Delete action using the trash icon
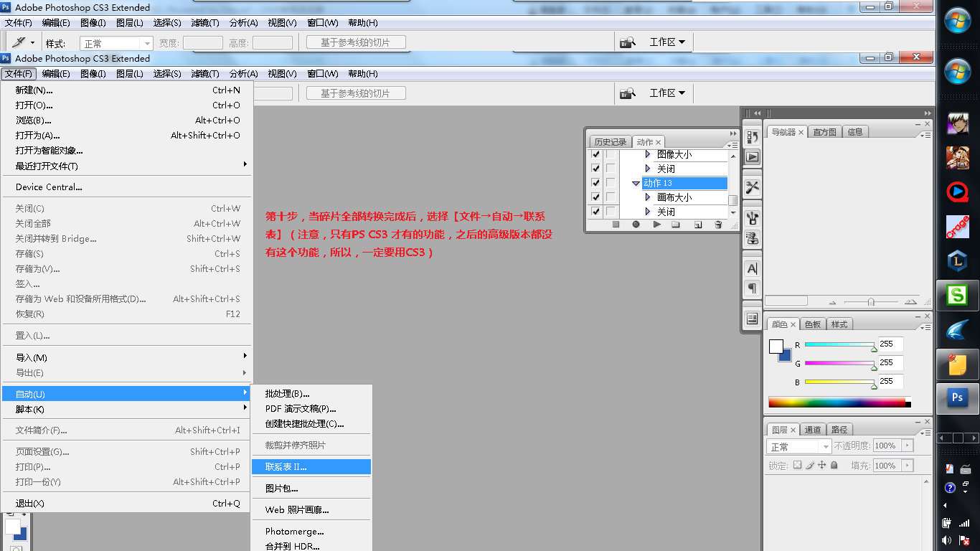 (718, 225)
